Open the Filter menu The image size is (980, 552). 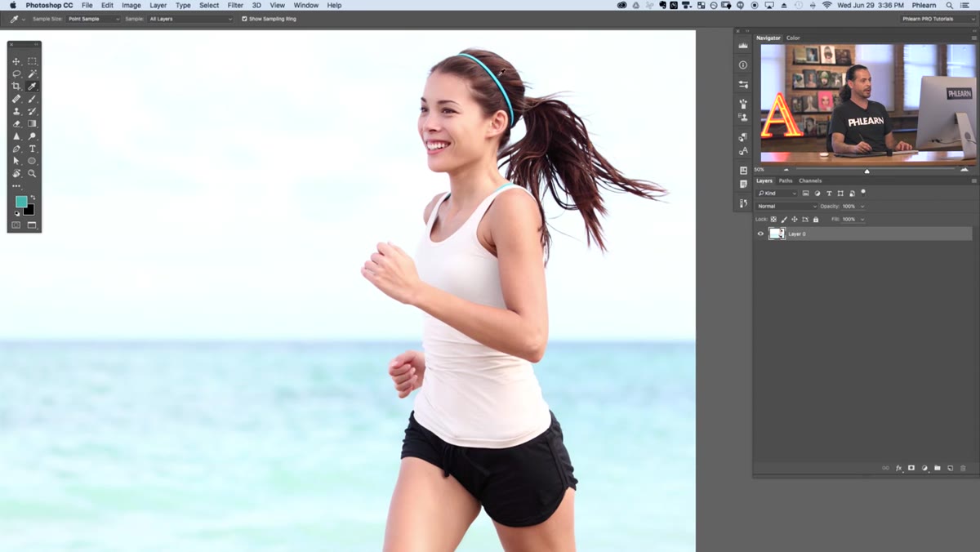235,5
